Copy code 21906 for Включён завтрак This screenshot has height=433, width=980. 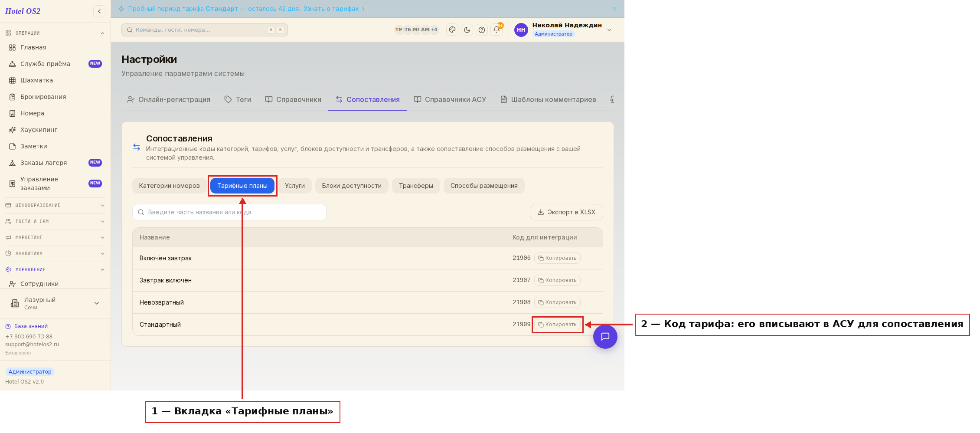[557, 258]
